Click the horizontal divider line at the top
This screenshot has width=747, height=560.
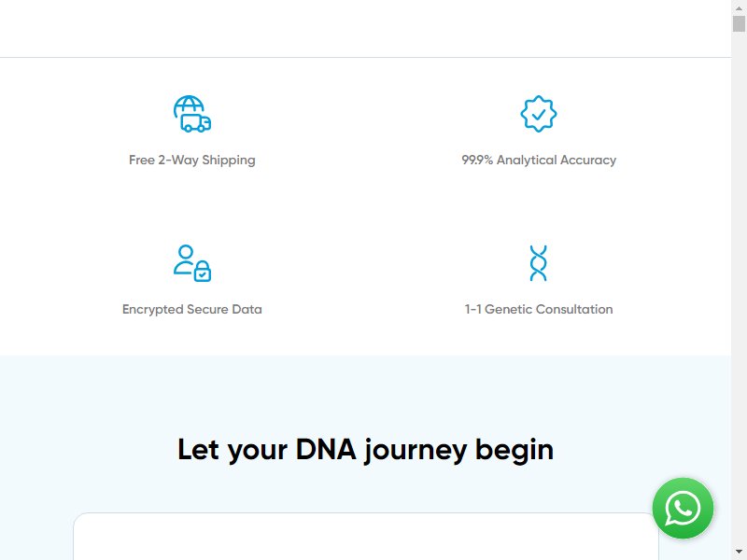(x=365, y=57)
